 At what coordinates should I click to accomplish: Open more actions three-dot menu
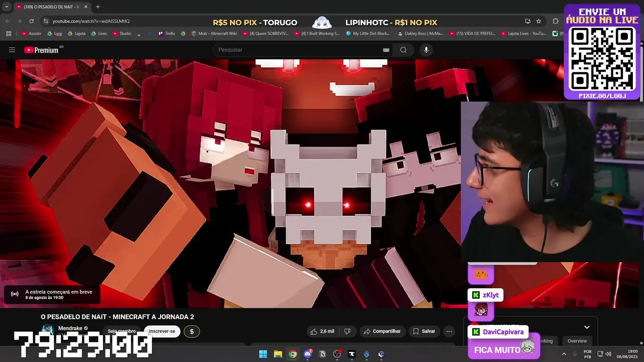(449, 331)
